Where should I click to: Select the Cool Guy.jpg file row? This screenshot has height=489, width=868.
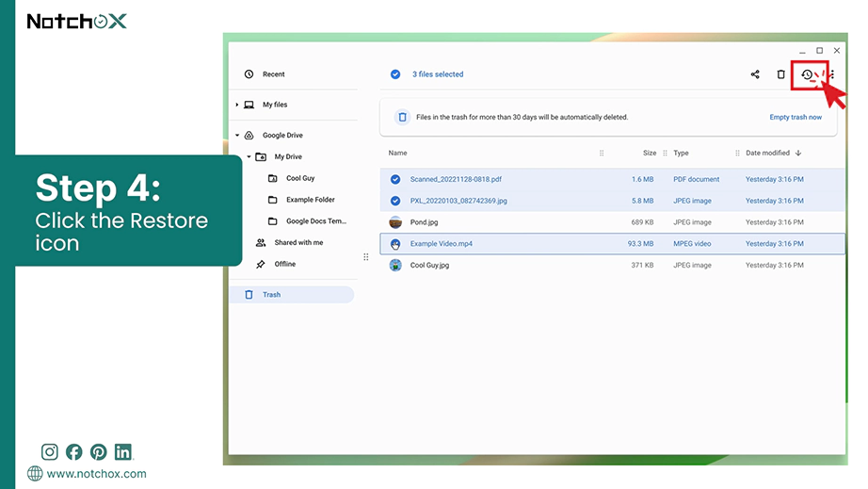(x=612, y=266)
